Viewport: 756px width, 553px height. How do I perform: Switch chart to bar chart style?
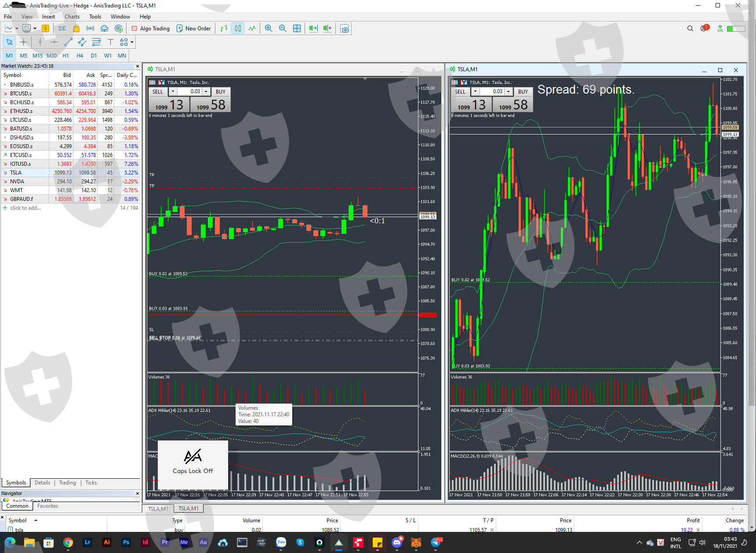coord(224,29)
